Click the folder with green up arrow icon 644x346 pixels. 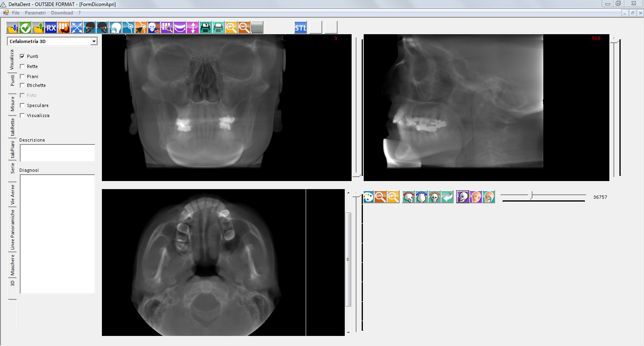pyautogui.click(x=38, y=27)
